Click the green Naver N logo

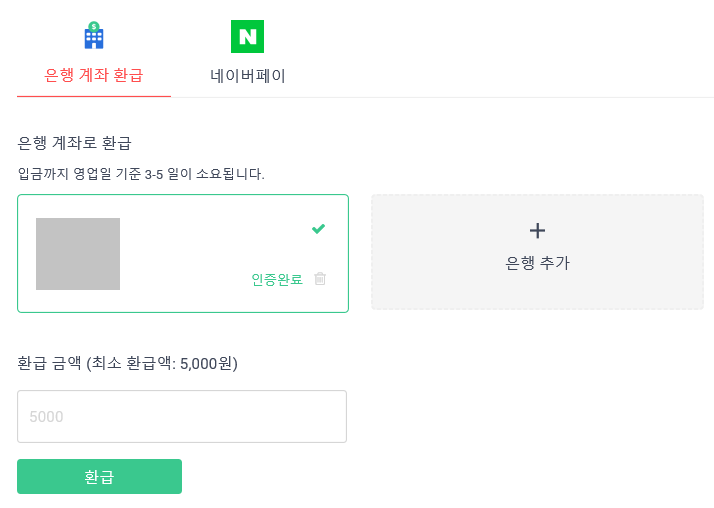tap(247, 36)
